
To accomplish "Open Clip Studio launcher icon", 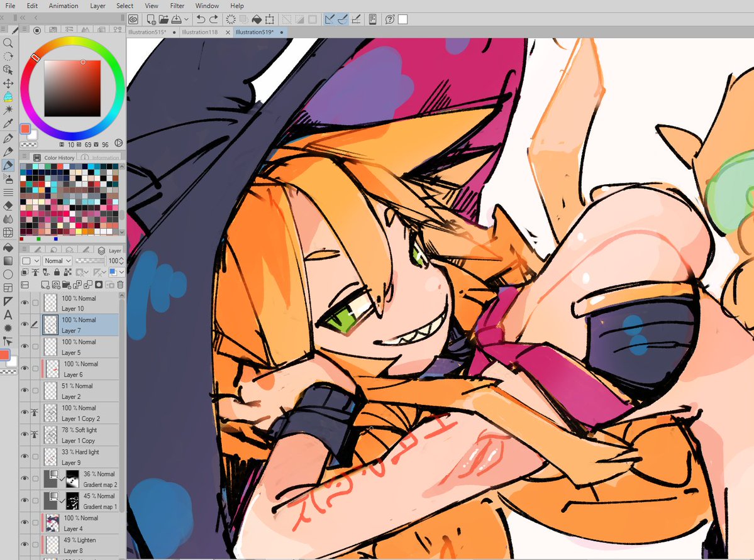I will click(134, 19).
